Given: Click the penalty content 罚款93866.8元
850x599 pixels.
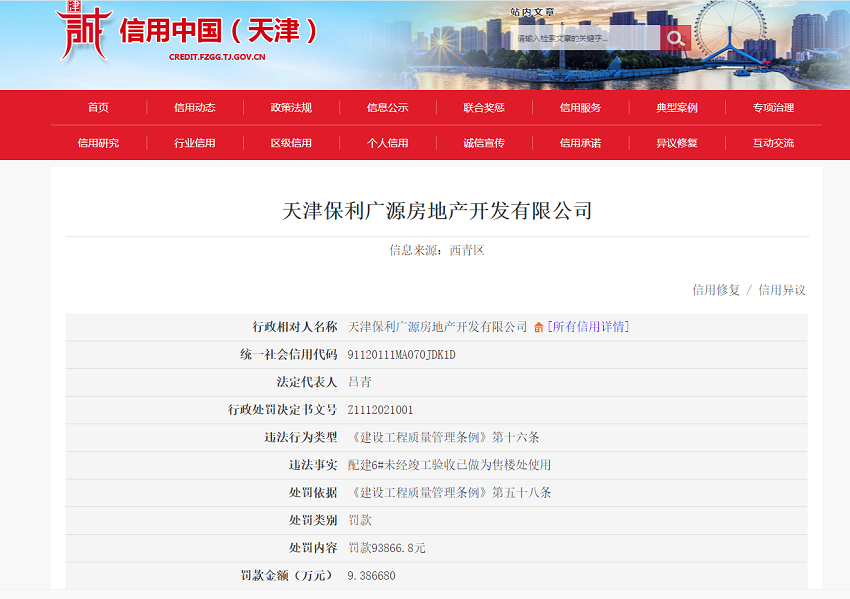Looking at the screenshot, I should (x=387, y=548).
